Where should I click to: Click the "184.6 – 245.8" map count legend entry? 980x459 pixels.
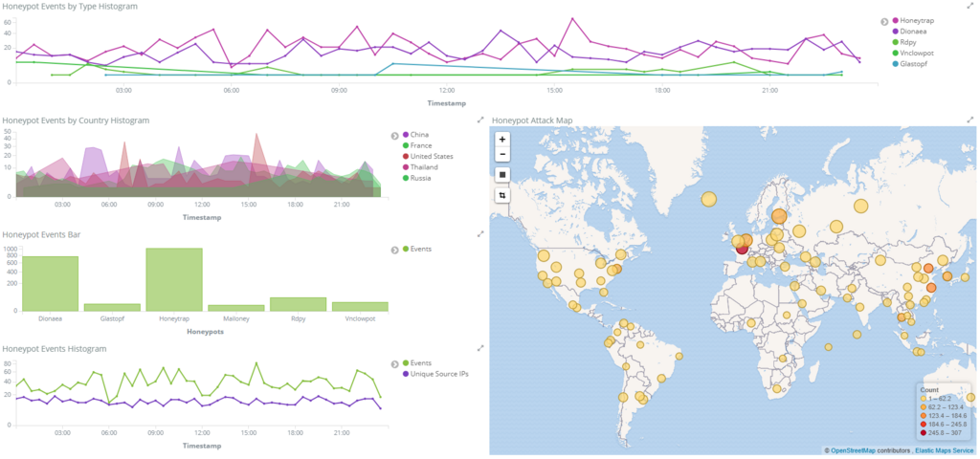click(x=944, y=424)
